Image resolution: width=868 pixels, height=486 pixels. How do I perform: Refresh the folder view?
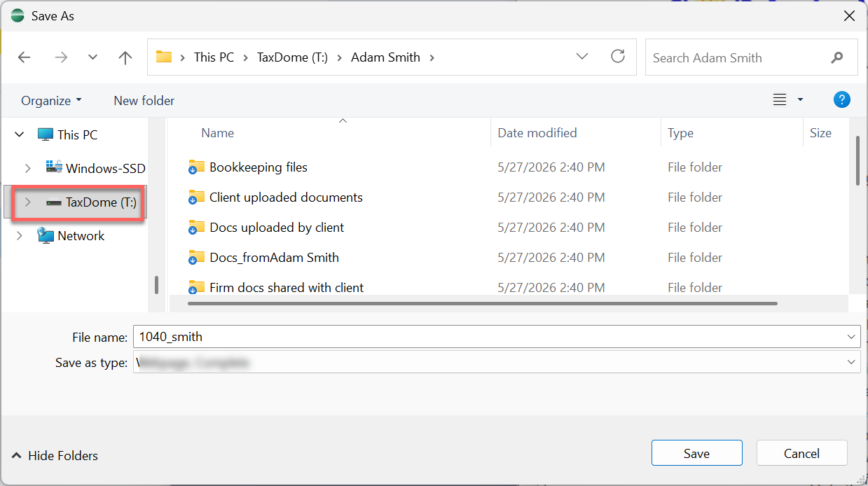[x=618, y=57]
